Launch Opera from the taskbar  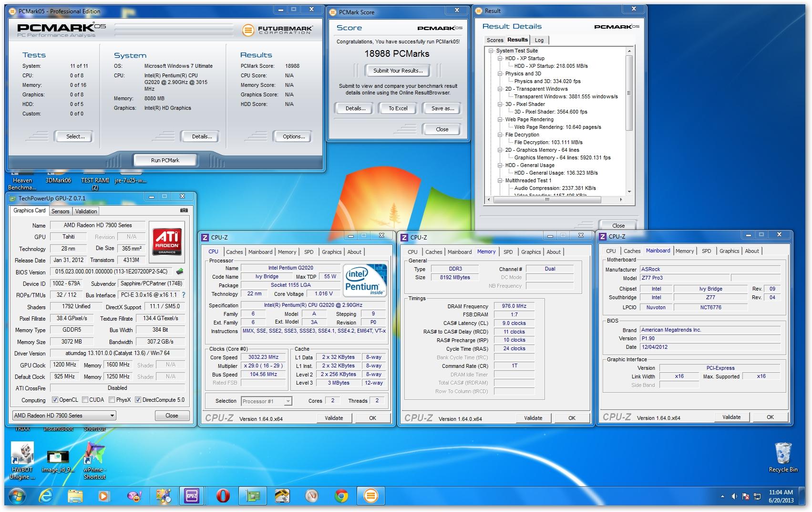[x=222, y=496]
